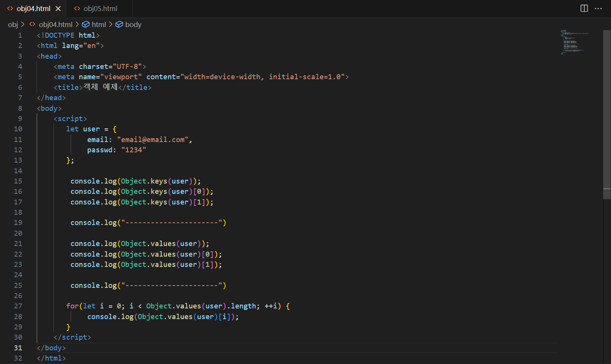Click the HTML file icon on obj05.html tab
The width and height of the screenshot is (611, 364).
(x=77, y=8)
